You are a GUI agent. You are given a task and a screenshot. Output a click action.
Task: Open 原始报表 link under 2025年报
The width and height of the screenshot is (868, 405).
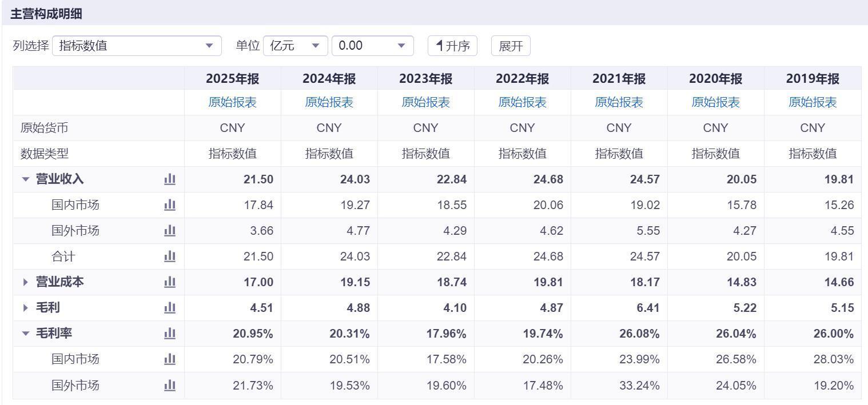pyautogui.click(x=233, y=102)
